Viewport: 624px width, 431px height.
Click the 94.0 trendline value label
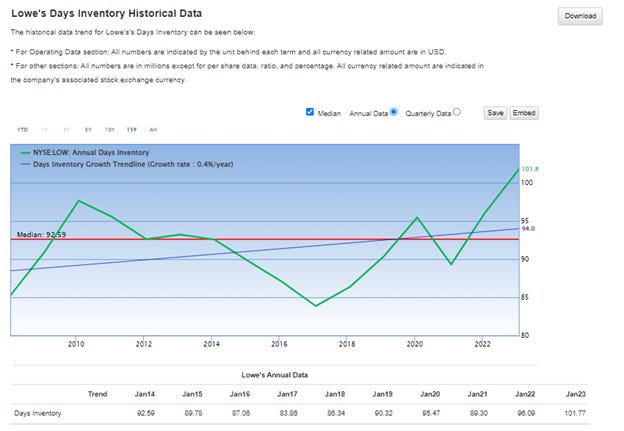[528, 228]
